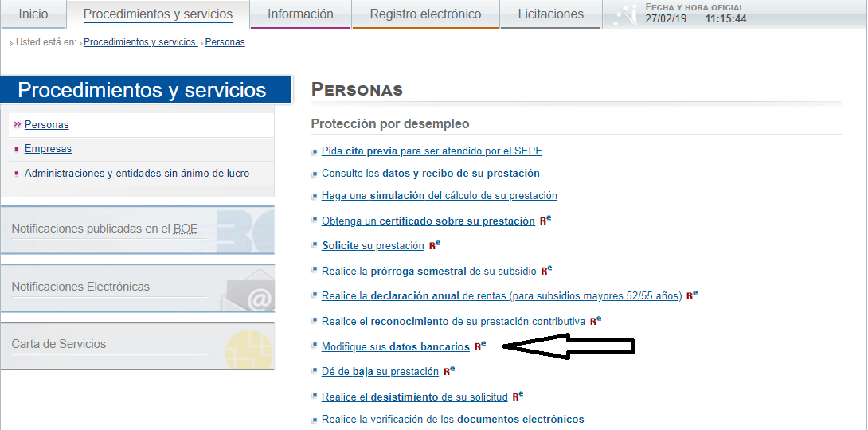Open the Carta de Servicios banner

137,345
